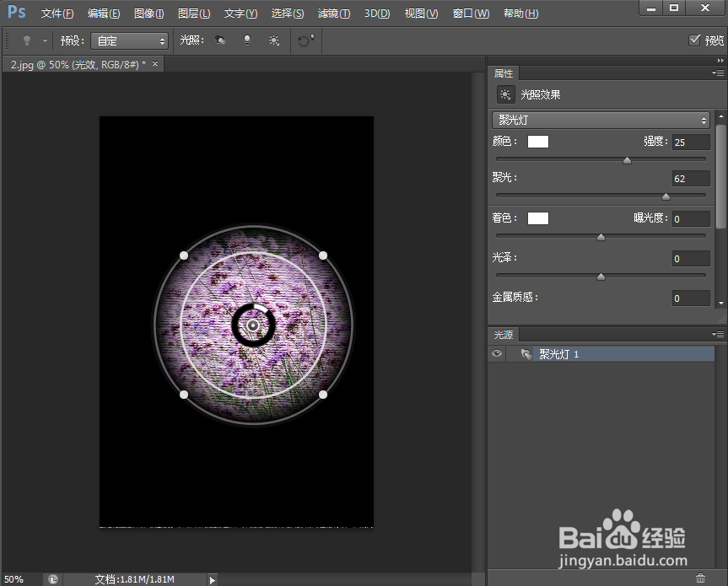Open the 图层 menu

tap(194, 13)
